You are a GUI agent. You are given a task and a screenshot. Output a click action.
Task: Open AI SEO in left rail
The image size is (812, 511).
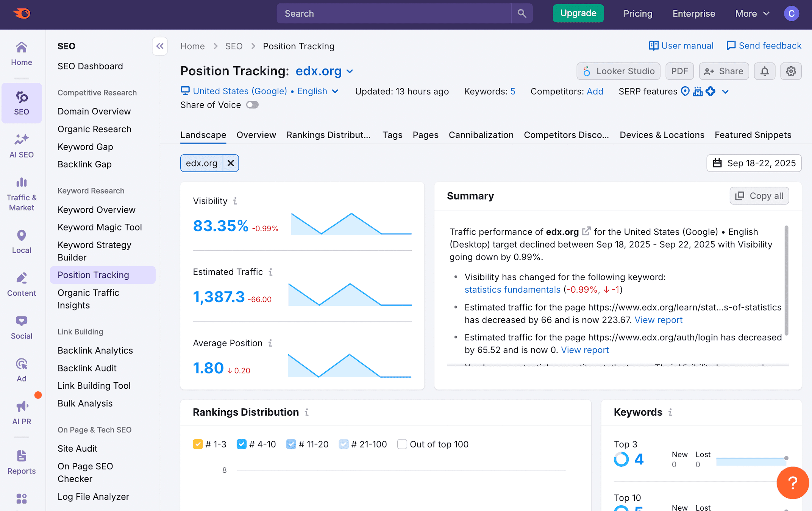point(22,145)
